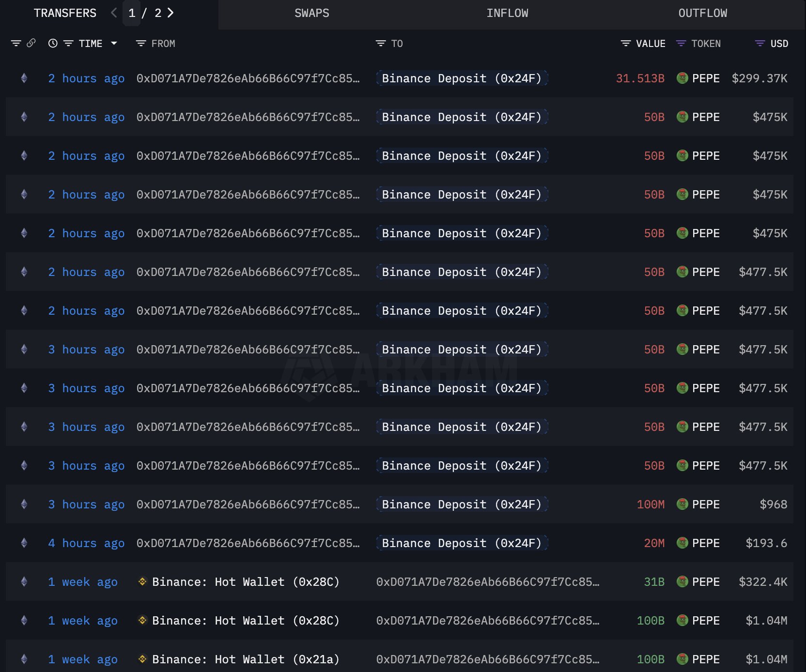Click the 100M value cell

[651, 504]
